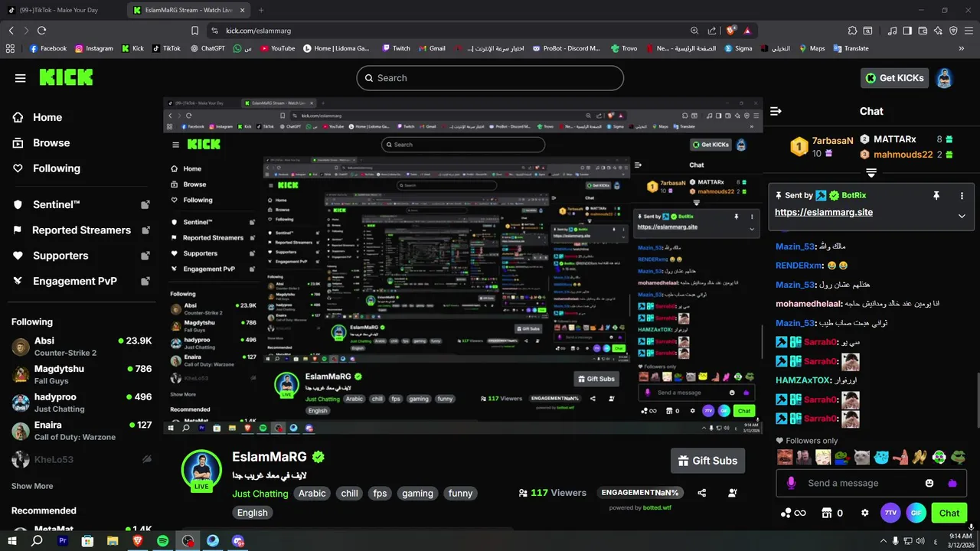980x551 pixels.
Task: Expand the gift leaderboard handle
Action: [871, 172]
